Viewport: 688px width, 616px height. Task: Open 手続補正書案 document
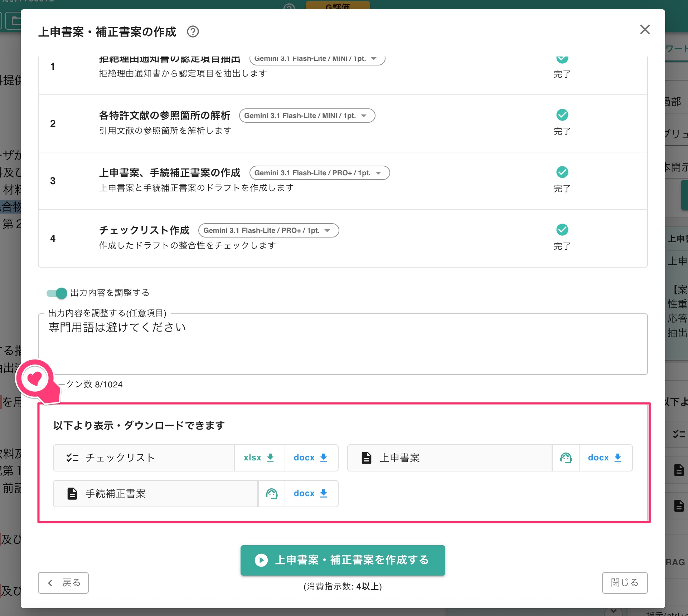click(155, 494)
